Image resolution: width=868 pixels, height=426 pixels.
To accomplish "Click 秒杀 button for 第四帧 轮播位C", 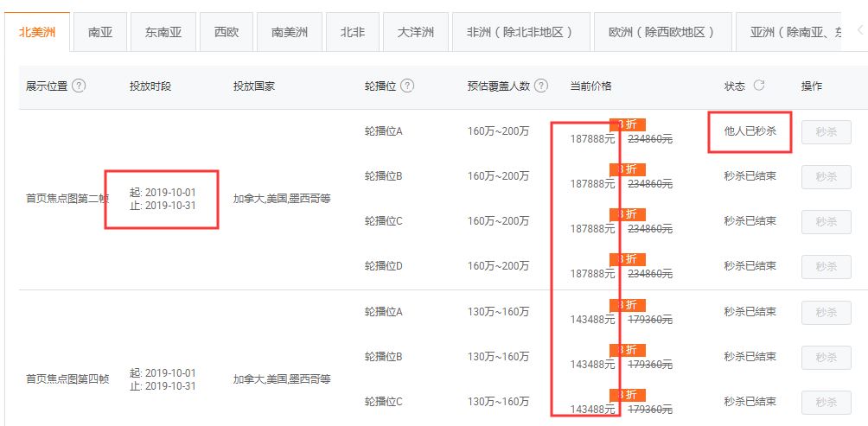I will [x=826, y=402].
